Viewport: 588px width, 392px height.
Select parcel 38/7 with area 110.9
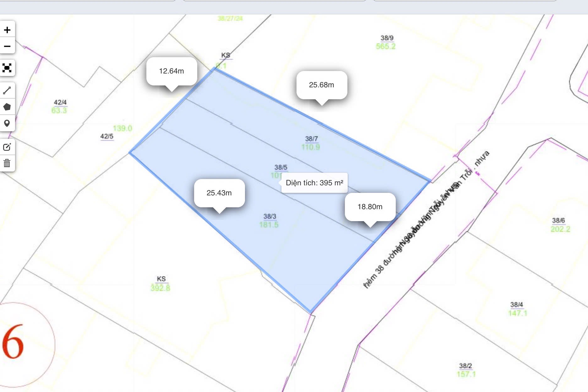point(311,143)
